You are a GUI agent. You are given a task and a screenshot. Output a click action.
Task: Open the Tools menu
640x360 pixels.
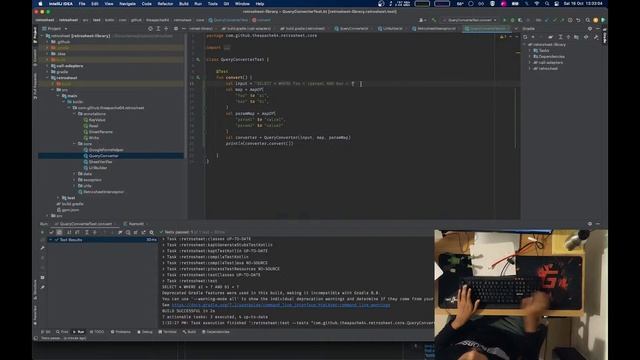pos(213,4)
